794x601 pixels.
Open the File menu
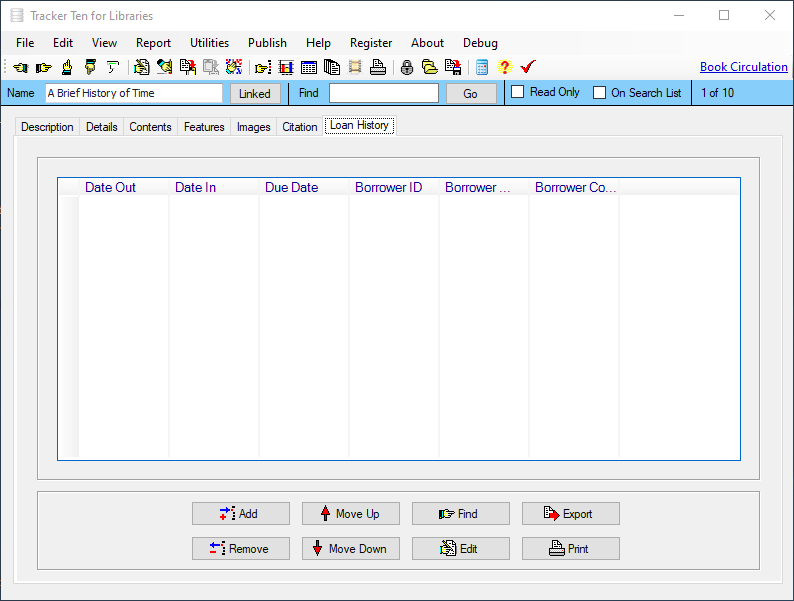click(25, 43)
